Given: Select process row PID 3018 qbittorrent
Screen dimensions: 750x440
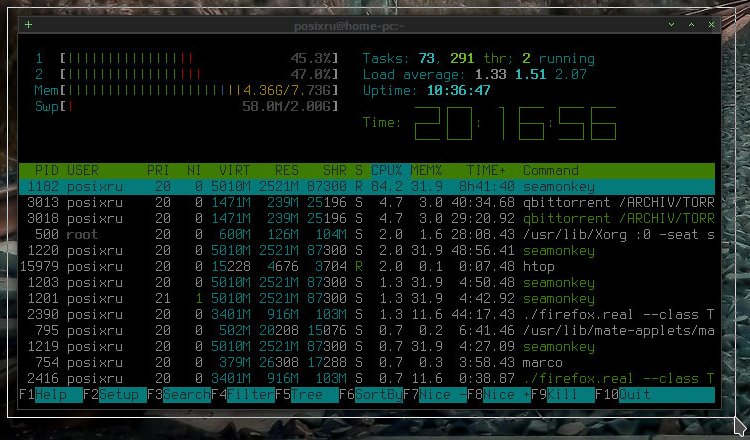Looking at the screenshot, I should pos(367,219).
